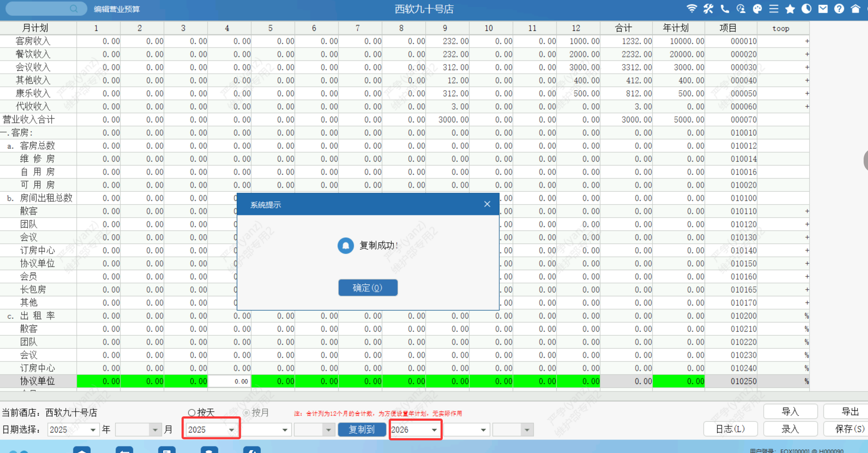Go to the home icon
This screenshot has height=453, width=868.
click(855, 9)
